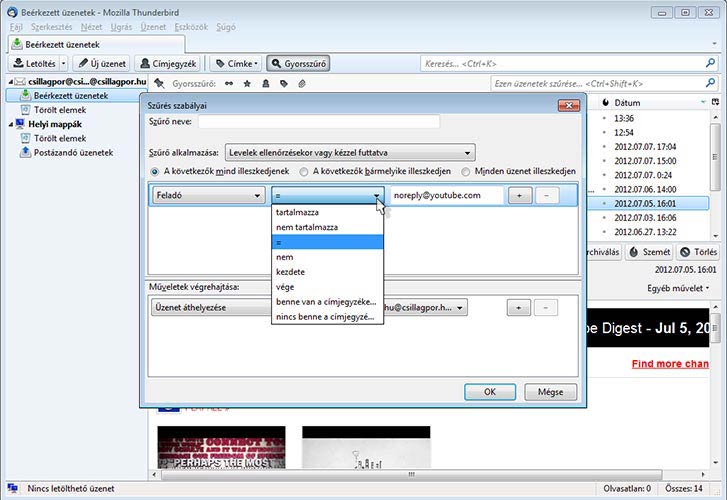This screenshot has width=727, height=500.
Task: Click the pin icon to keep quick filters
Action: click(x=159, y=83)
